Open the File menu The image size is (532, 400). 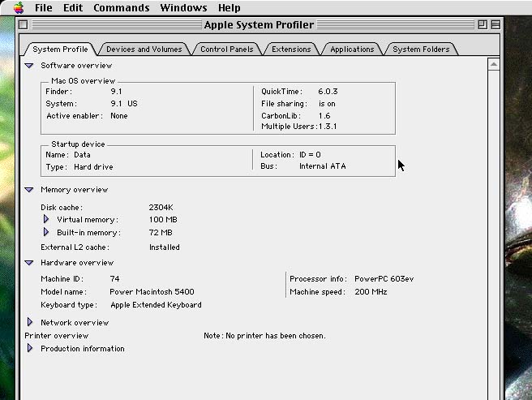pos(44,7)
